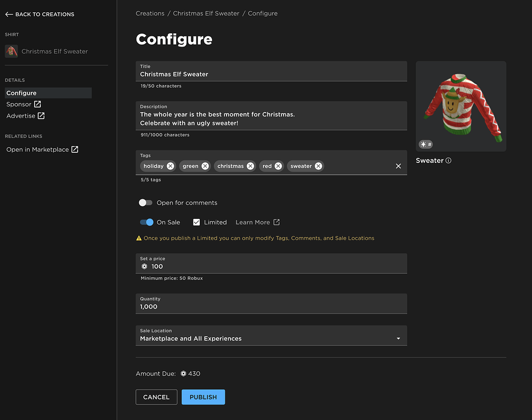Click the CANCEL button
The image size is (532, 420).
[x=156, y=396]
